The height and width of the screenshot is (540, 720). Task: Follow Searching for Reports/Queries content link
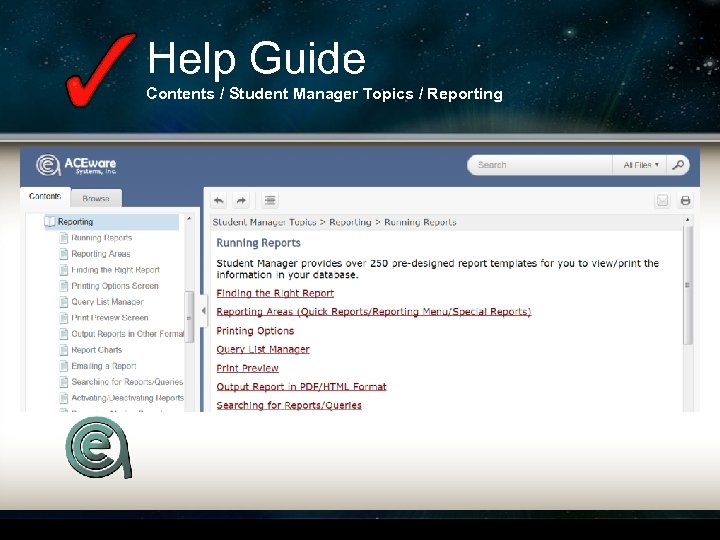(x=289, y=405)
